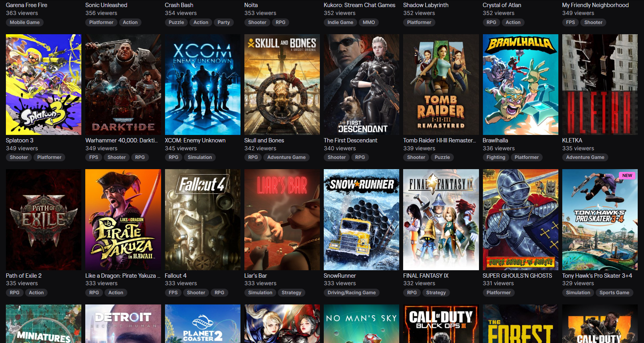Viewport: 644px width, 343px height.
Task: Open the SnowRunner title link
Action: [340, 276]
